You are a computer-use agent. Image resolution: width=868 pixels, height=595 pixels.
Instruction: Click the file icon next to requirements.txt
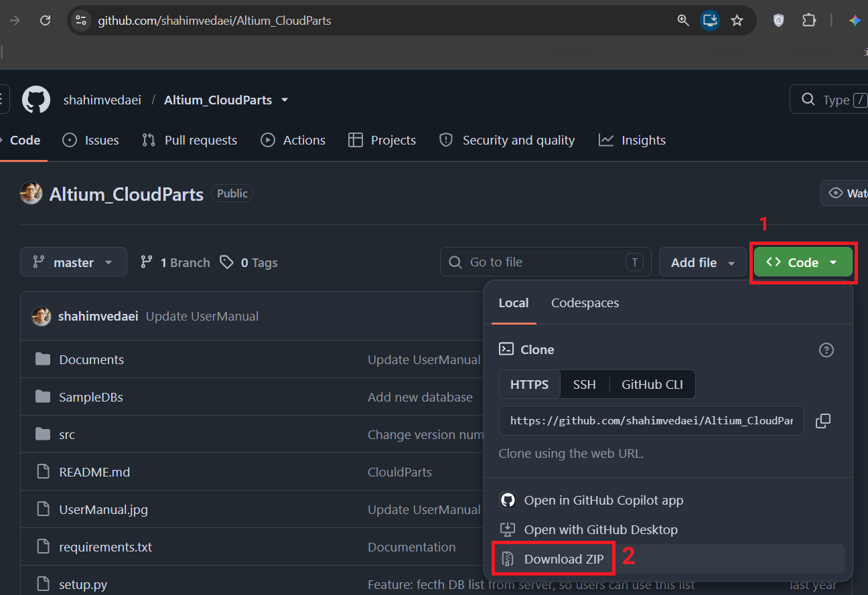43,547
